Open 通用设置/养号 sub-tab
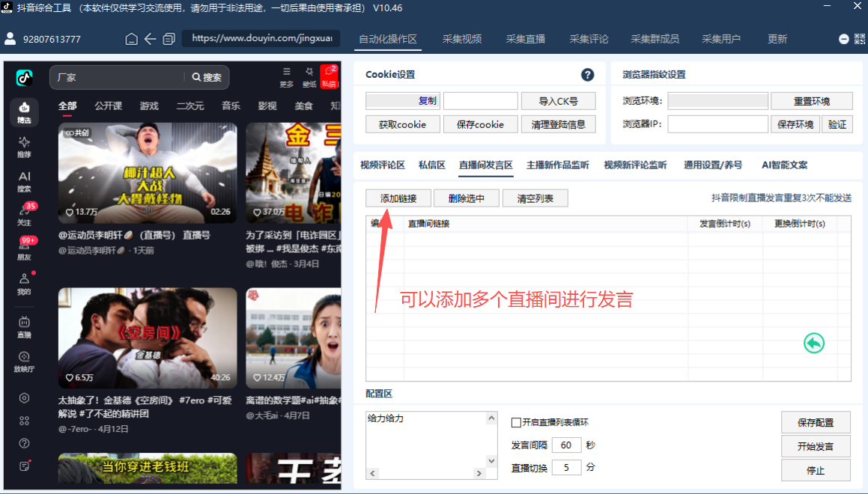 click(x=713, y=165)
